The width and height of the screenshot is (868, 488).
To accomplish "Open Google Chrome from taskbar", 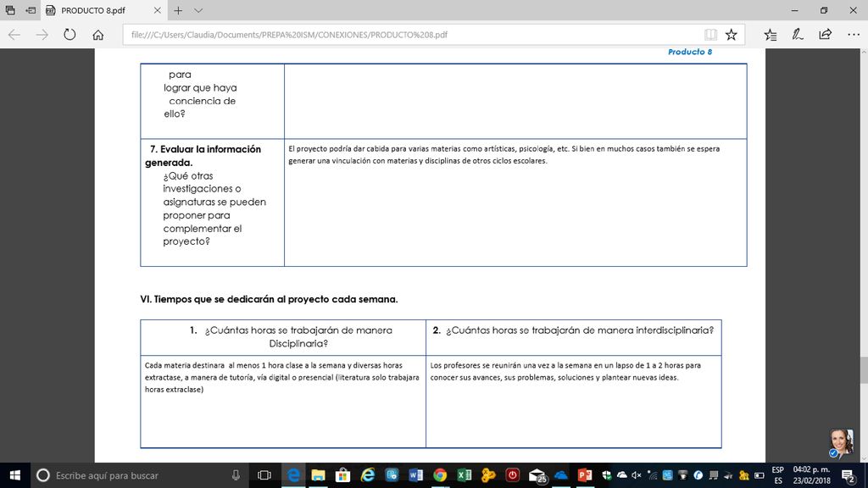I will pos(440,475).
